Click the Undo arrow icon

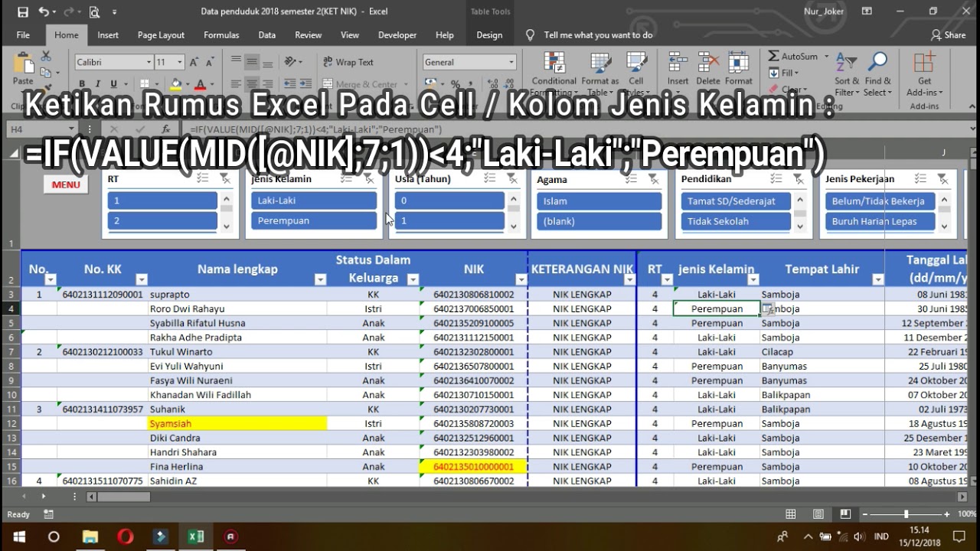click(43, 11)
